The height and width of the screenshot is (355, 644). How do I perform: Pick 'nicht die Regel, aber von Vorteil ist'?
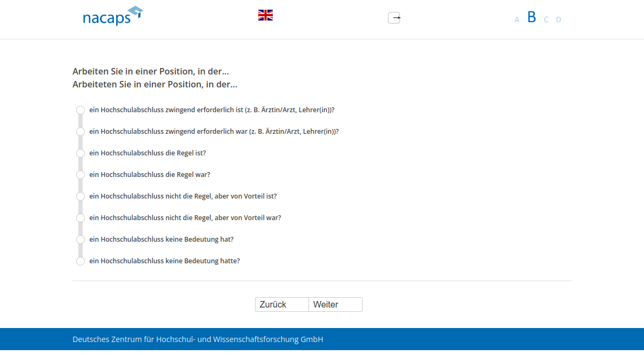pyautogui.click(x=81, y=196)
